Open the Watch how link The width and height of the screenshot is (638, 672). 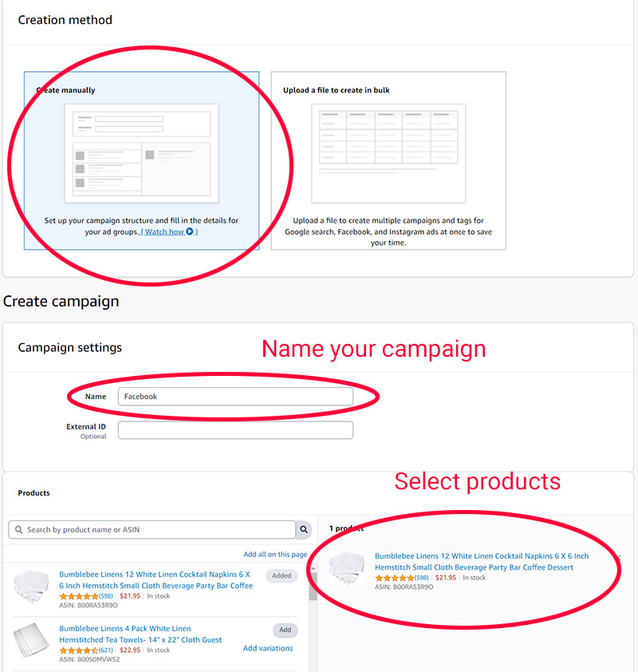[x=163, y=232]
